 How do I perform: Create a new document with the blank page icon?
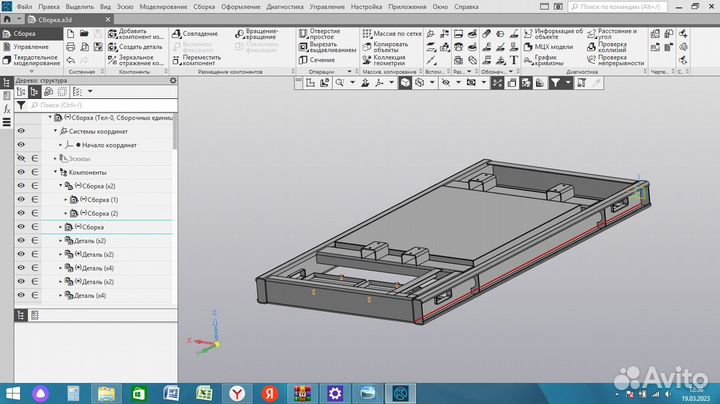pos(70,34)
